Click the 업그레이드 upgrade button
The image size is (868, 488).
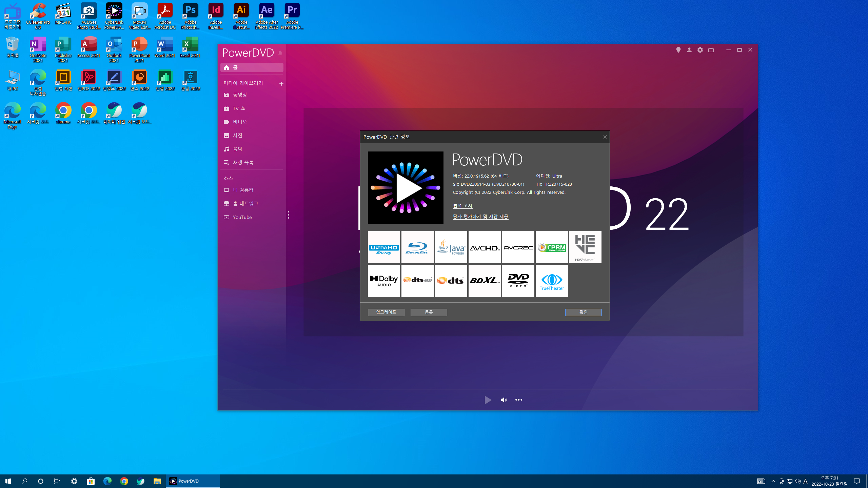[x=386, y=312]
